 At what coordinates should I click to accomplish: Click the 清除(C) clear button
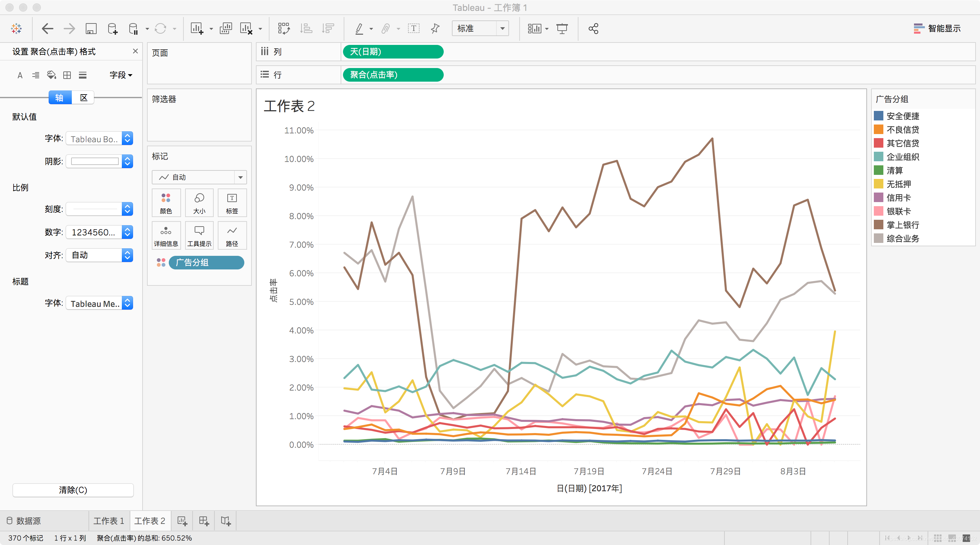coord(73,490)
